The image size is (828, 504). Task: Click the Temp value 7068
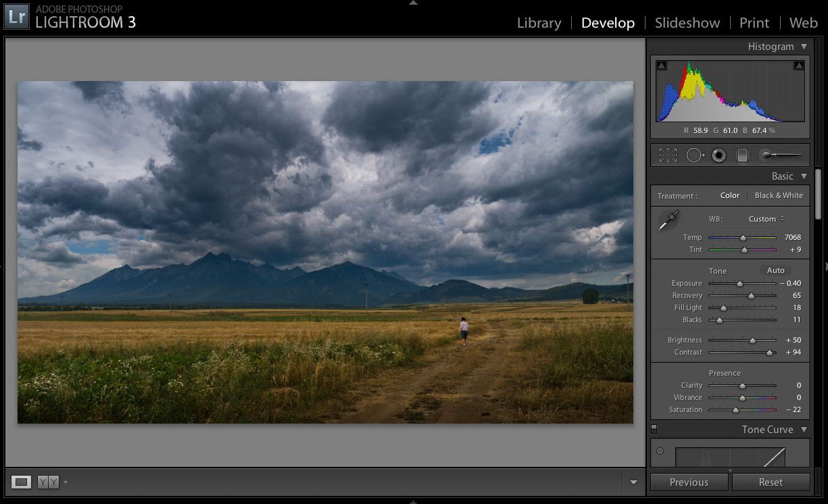point(793,238)
